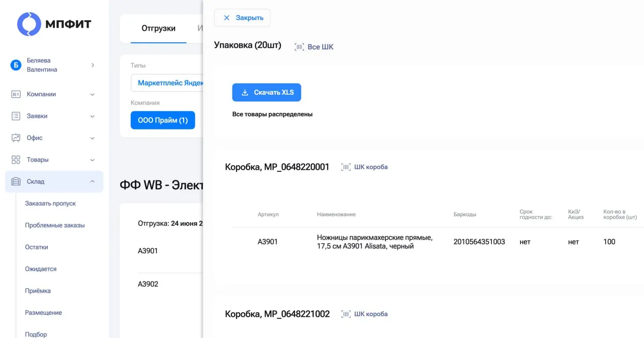
Task: Open the Остатки menu item
Action: (37, 247)
